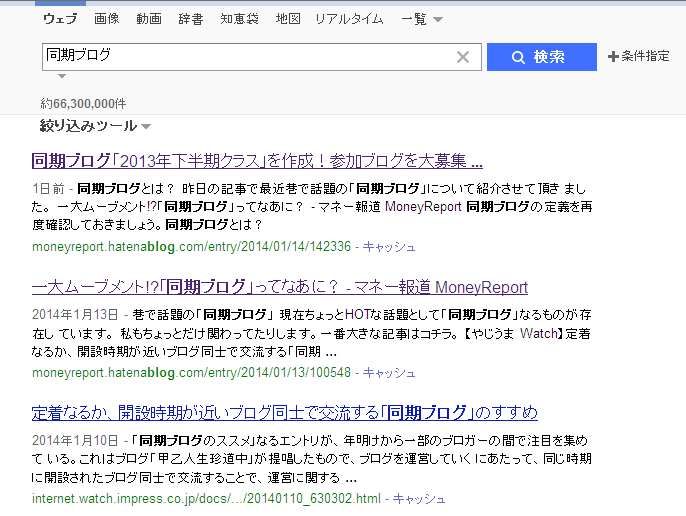Viewport: 686px width, 516px height.
Task: Click the blue 検索 search button
Action: (x=542, y=57)
